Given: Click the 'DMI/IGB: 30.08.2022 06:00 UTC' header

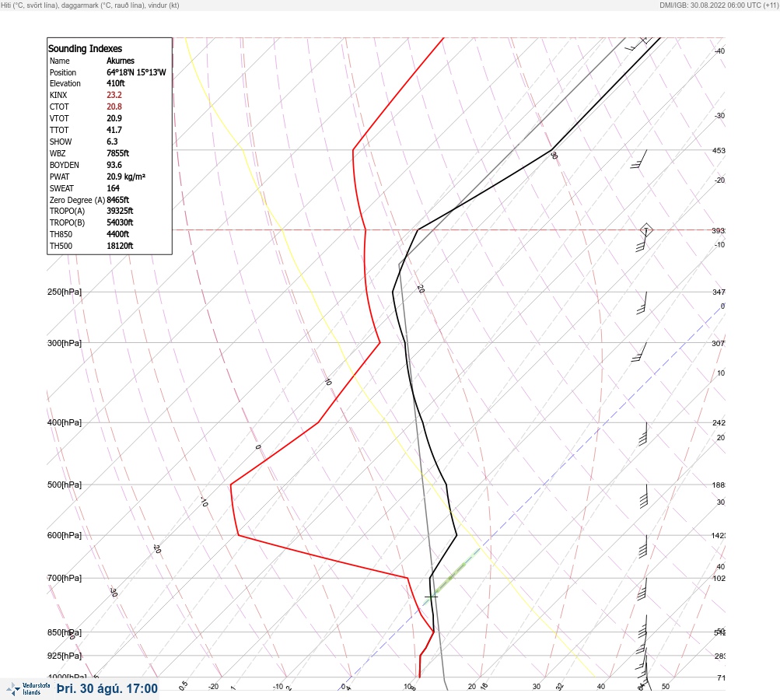Looking at the screenshot, I should tap(710, 5).
